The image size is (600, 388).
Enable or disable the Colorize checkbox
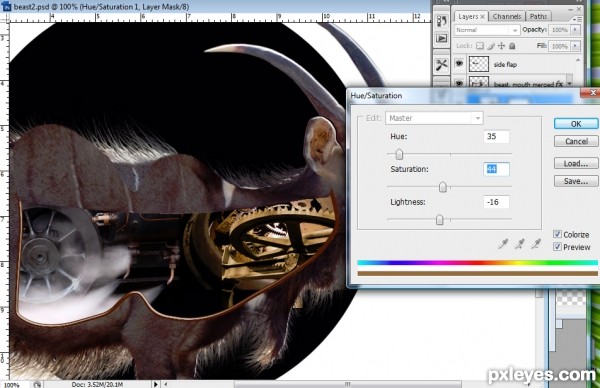(x=557, y=234)
